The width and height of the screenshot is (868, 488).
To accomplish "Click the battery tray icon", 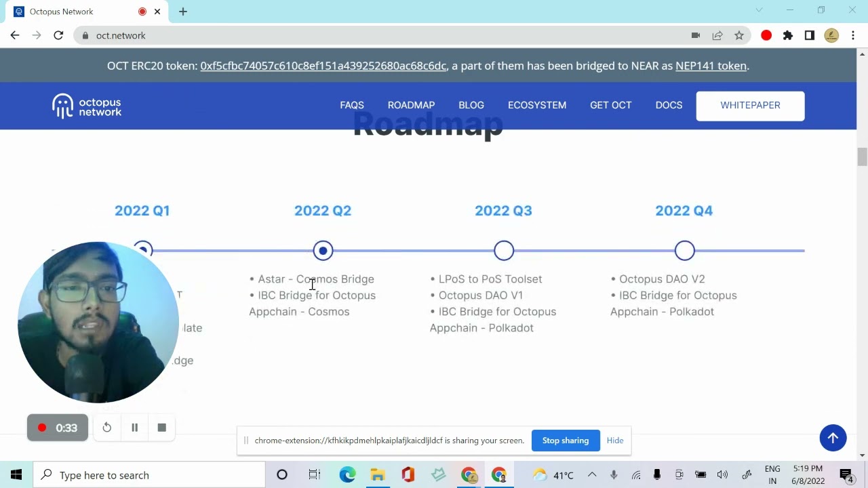I will click(701, 475).
